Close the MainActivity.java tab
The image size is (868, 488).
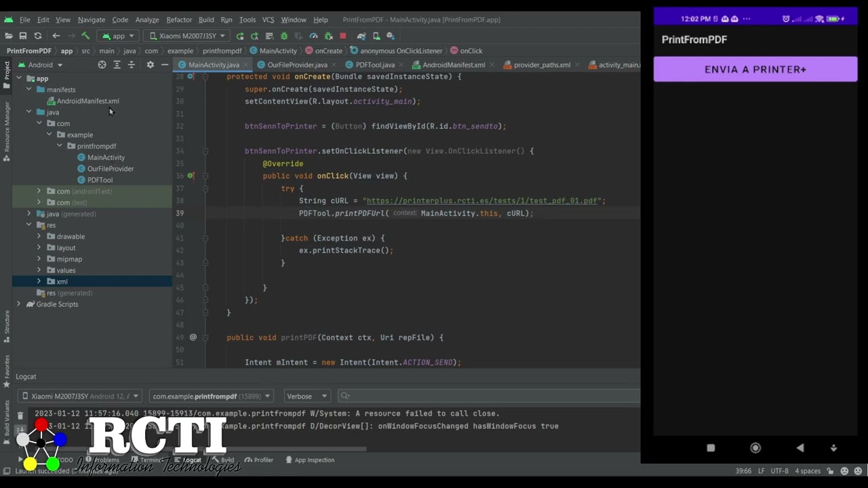point(246,65)
